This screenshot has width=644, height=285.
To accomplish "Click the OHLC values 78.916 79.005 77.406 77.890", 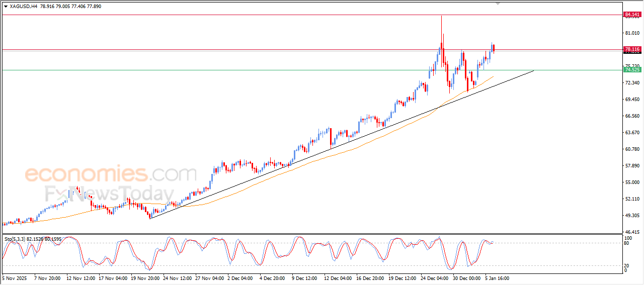I will [x=70, y=7].
